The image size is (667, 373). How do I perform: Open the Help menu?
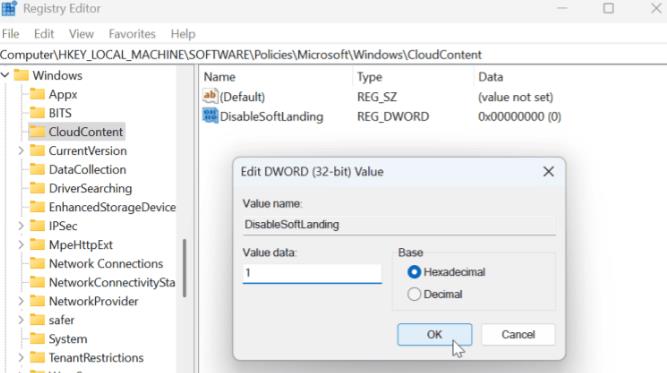[x=183, y=34]
